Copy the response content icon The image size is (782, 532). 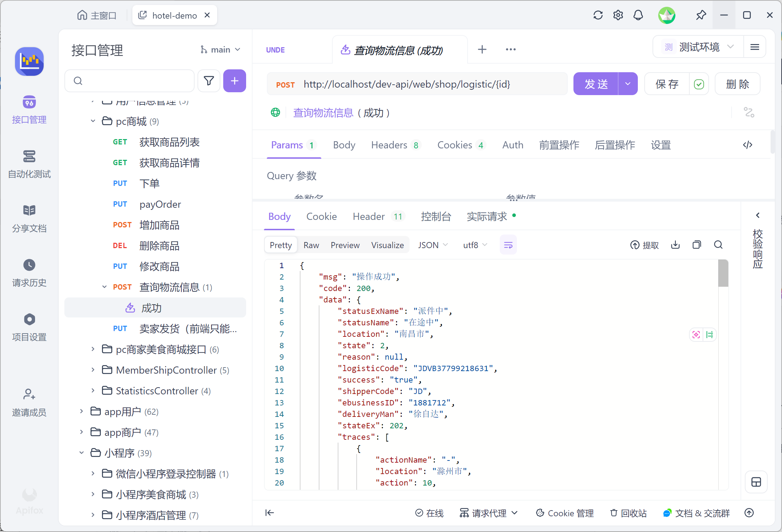tap(697, 245)
